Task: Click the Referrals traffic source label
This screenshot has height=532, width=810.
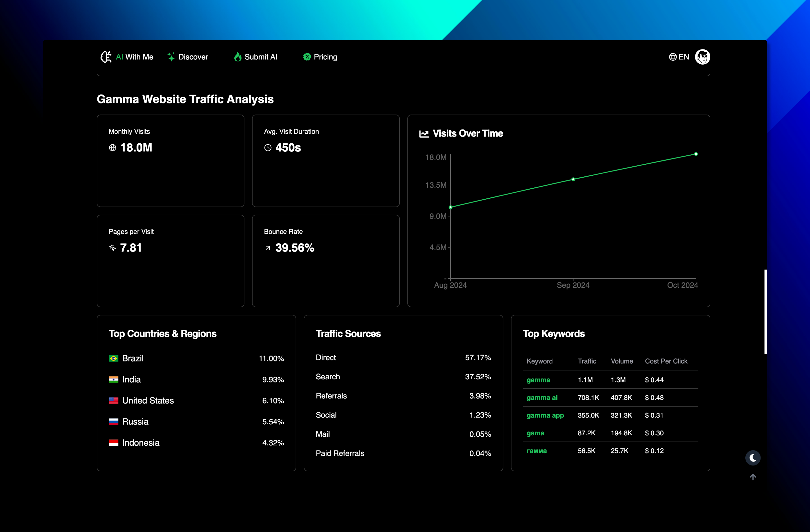Action: click(x=331, y=396)
